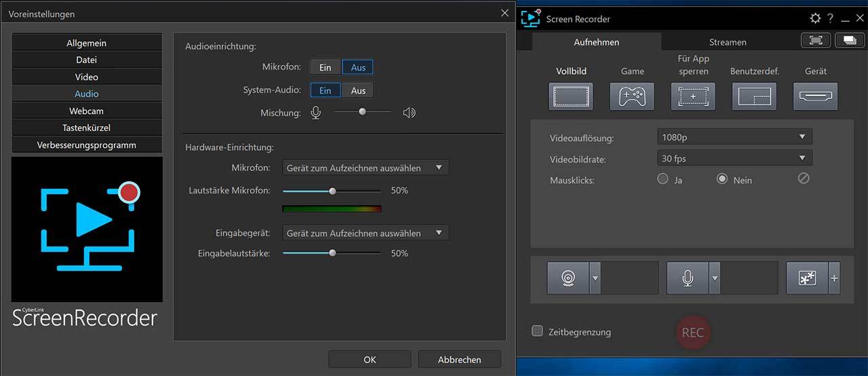This screenshot has width=868, height=376.
Task: Click the disabled circle-slash icon beside Mausklicks
Action: click(804, 179)
